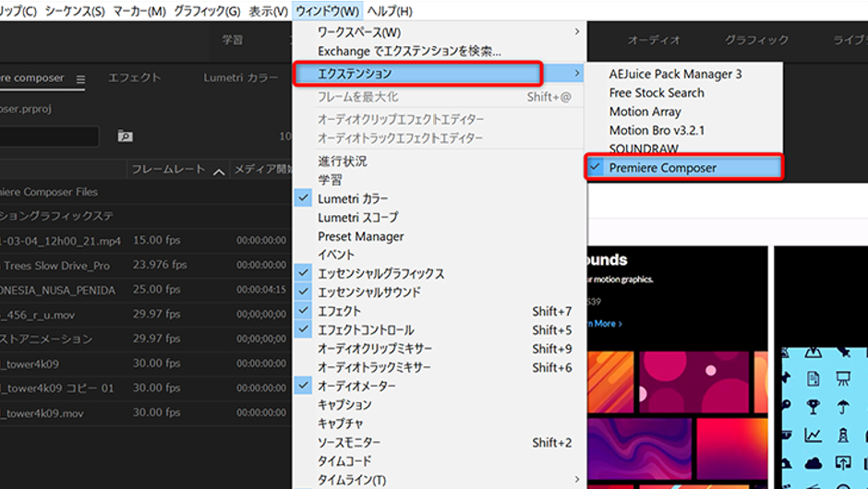Switch to the Lumetri カラー panel tab
The height and width of the screenshot is (489, 868).
coord(241,78)
